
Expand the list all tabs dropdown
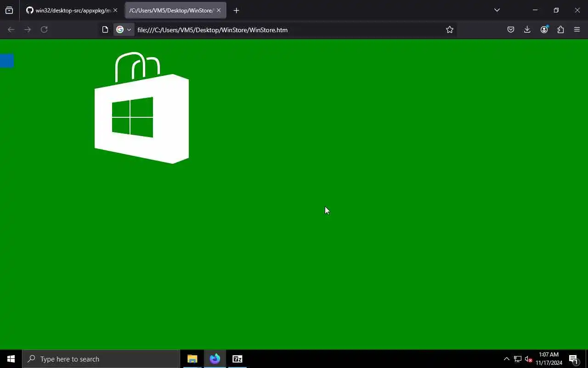(x=497, y=10)
